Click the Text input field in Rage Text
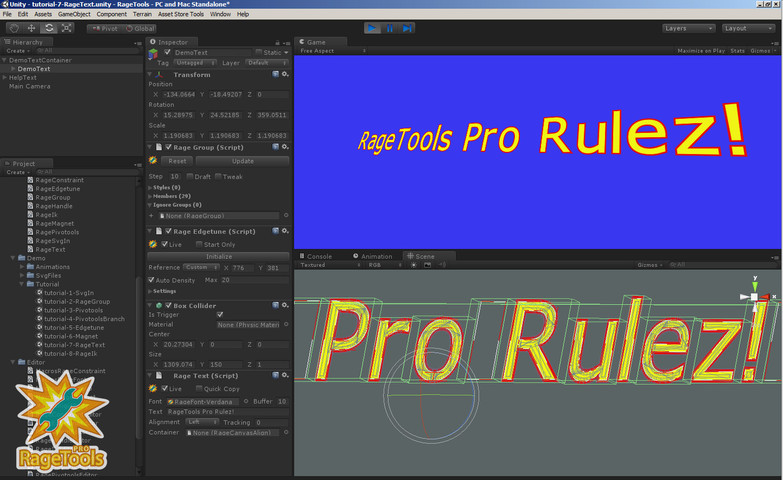This screenshot has width=783, height=480. (228, 412)
